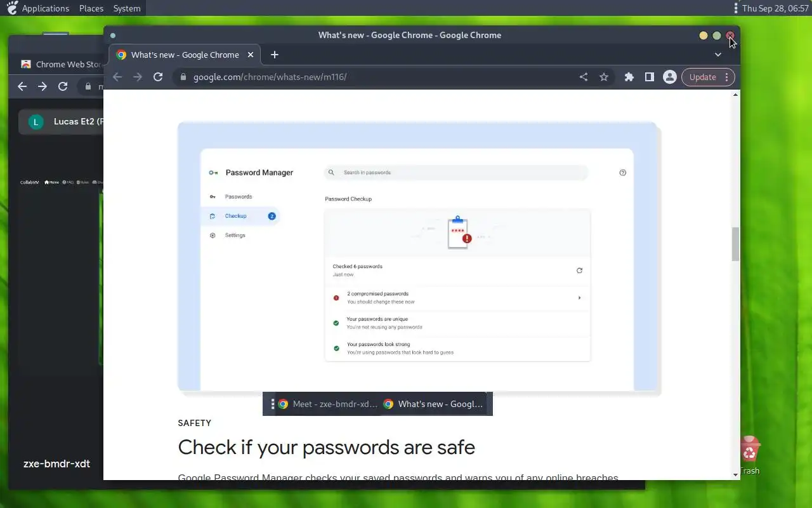Click the refresh icon beside Checked 6 passwords

pos(579,271)
